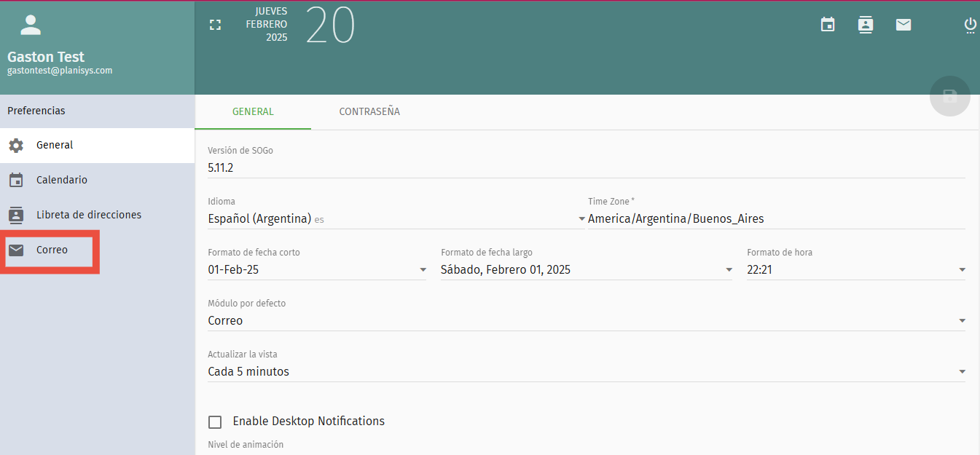
Task: Click the floppy disk save button
Action: pos(949,96)
